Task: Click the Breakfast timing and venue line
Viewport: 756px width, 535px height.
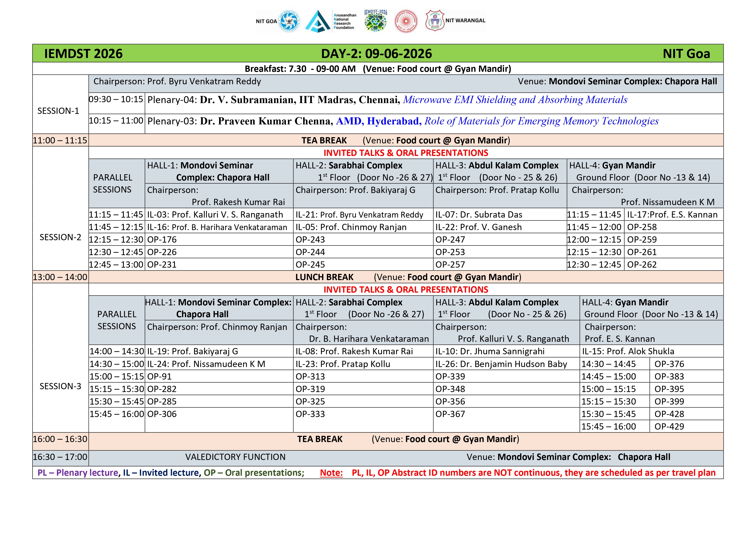Action: (x=378, y=69)
